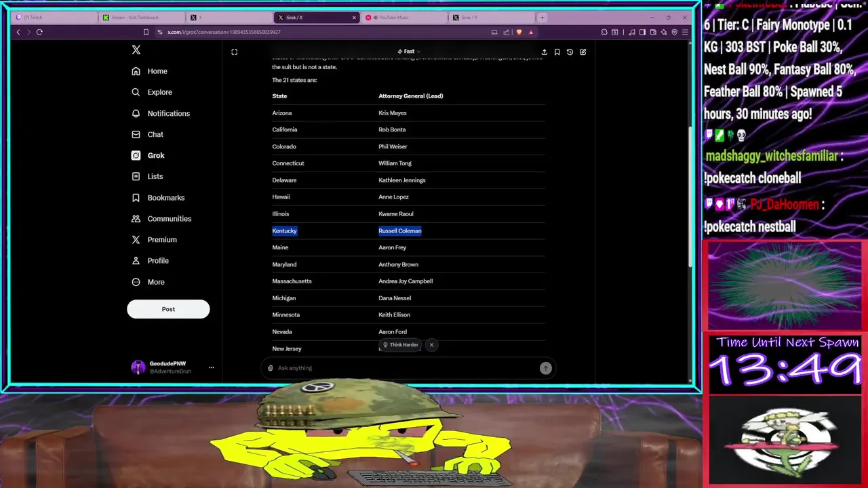Click Andrea Joy Campbell cell

click(406, 281)
